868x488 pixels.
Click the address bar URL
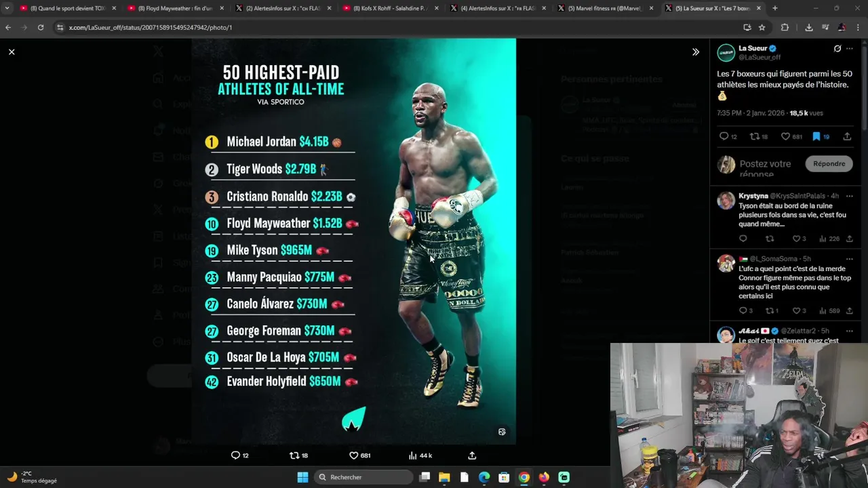151,27
